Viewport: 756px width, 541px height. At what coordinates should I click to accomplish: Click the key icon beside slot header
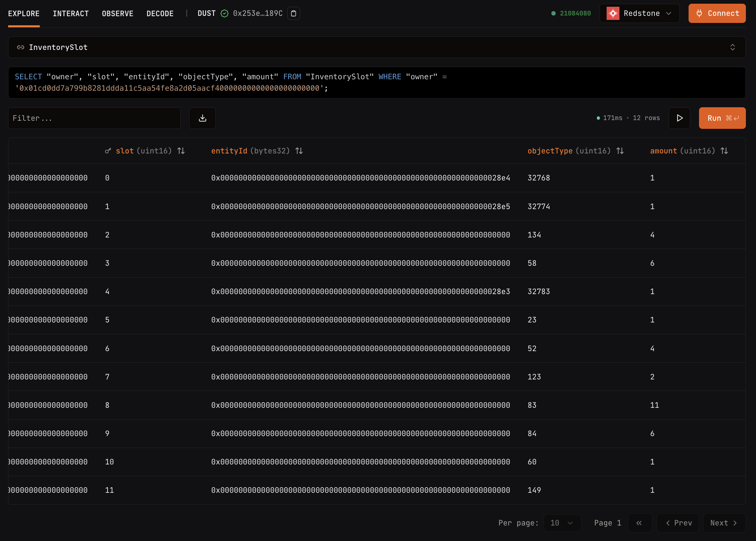click(108, 151)
